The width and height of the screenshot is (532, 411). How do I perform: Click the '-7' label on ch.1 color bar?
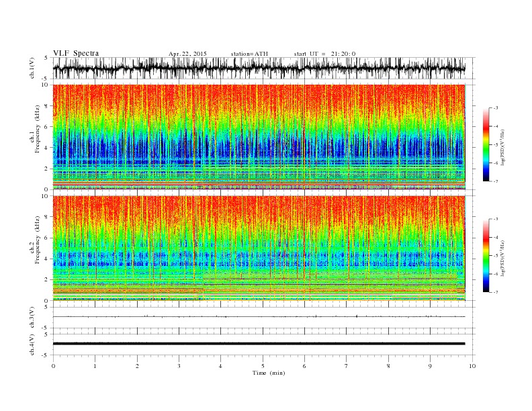coord(496,181)
